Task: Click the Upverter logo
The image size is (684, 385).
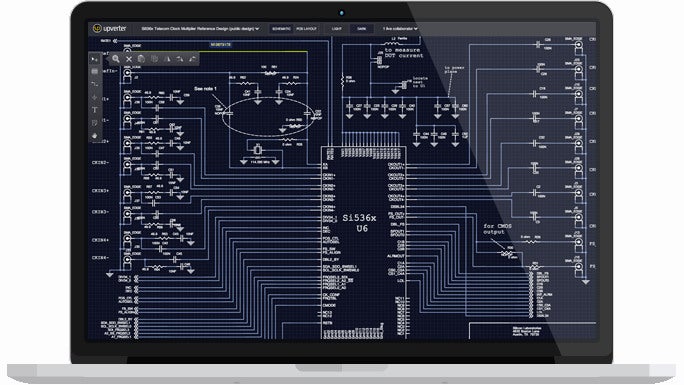Action: (109, 29)
